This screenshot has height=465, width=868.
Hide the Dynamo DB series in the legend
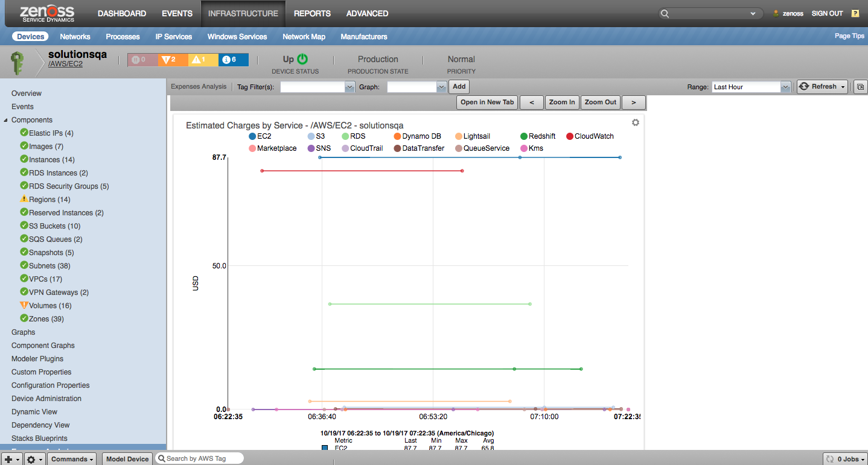pyautogui.click(x=417, y=136)
